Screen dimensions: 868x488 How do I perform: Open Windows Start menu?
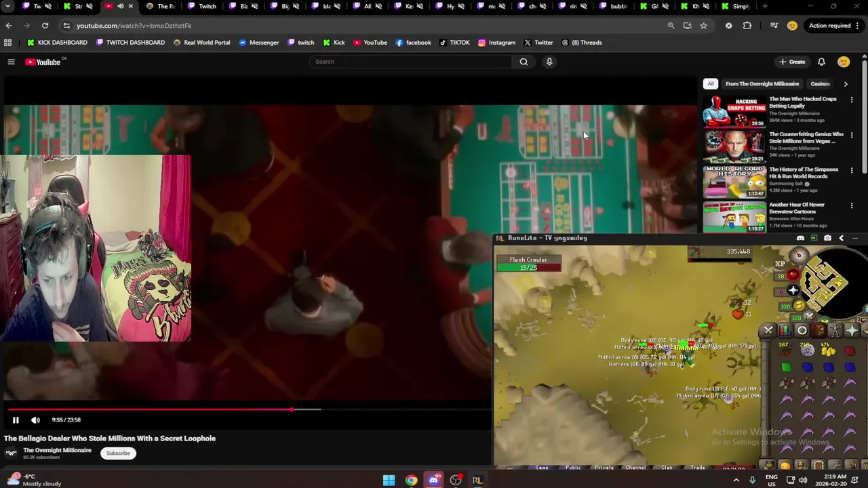pyautogui.click(x=389, y=481)
